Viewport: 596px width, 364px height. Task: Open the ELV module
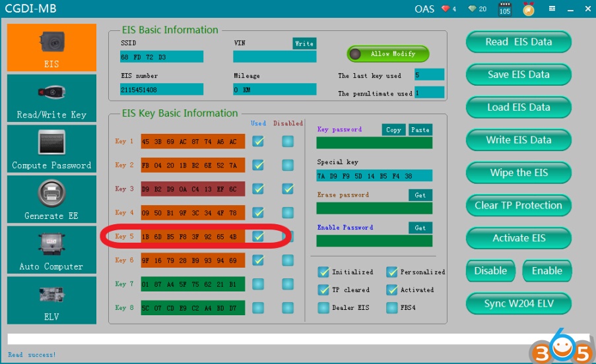(51, 300)
